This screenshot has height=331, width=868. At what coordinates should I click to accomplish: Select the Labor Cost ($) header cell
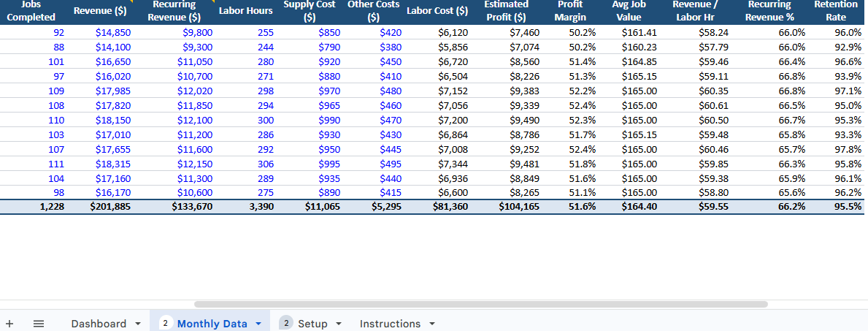[x=437, y=12]
